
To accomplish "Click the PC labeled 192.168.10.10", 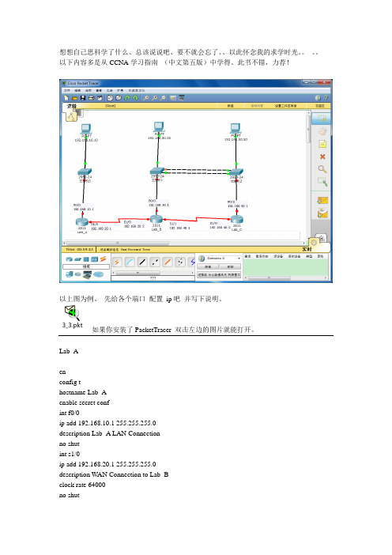I will tap(86, 129).
